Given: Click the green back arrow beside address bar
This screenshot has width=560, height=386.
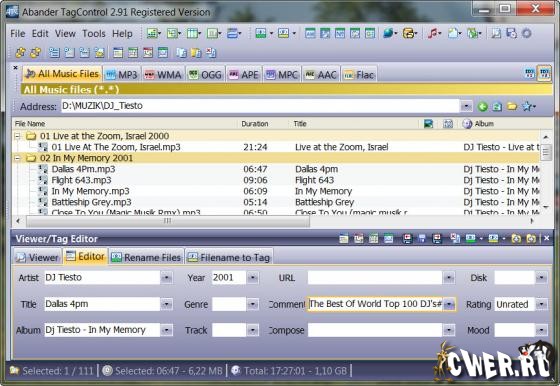Looking at the screenshot, I should coord(482,106).
